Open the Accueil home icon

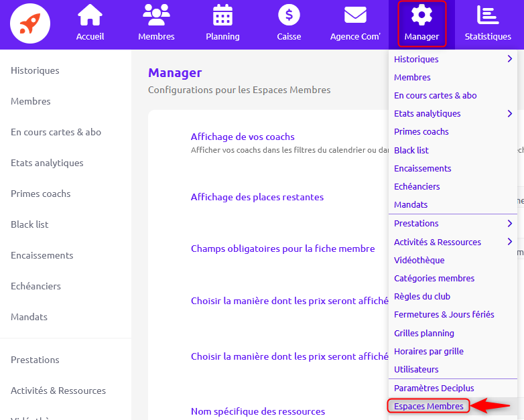[90, 15]
